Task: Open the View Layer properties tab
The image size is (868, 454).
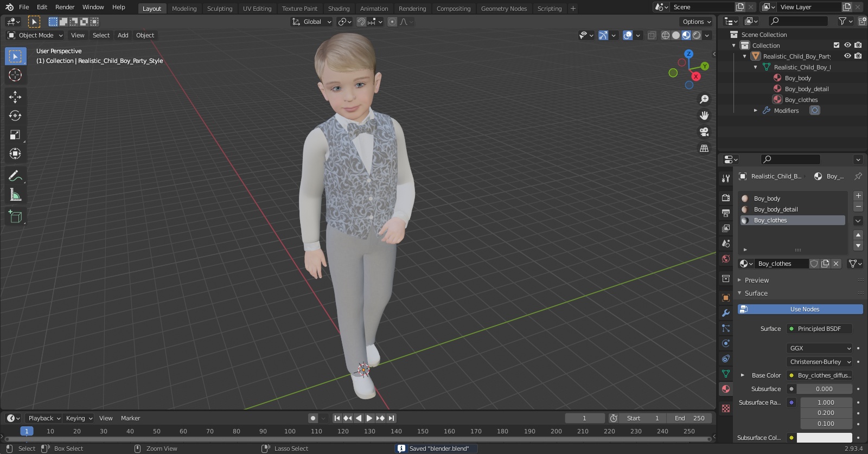Action: [726, 228]
